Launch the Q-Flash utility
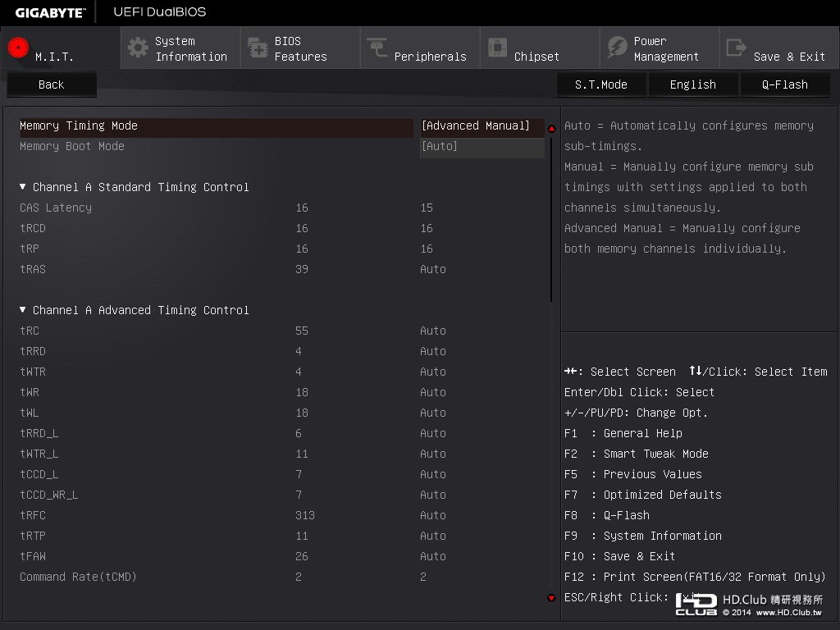840x630 pixels. pyautogui.click(x=785, y=84)
